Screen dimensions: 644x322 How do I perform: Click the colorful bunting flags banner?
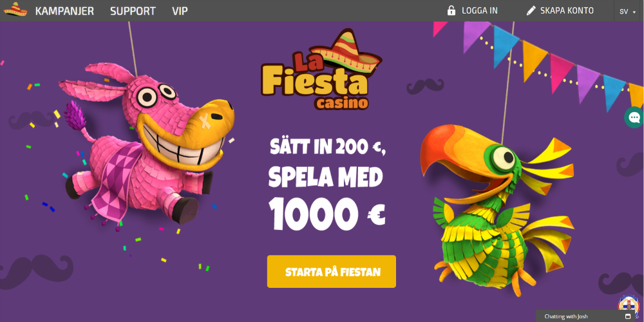[x=538, y=62]
